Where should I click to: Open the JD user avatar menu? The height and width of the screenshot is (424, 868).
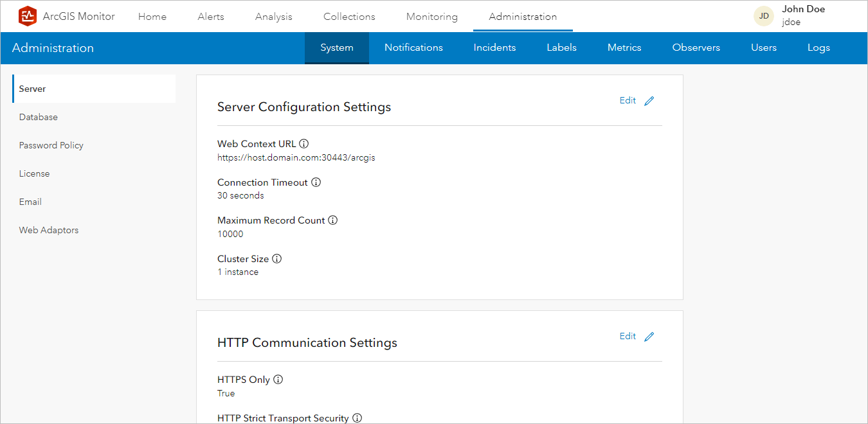(x=763, y=15)
